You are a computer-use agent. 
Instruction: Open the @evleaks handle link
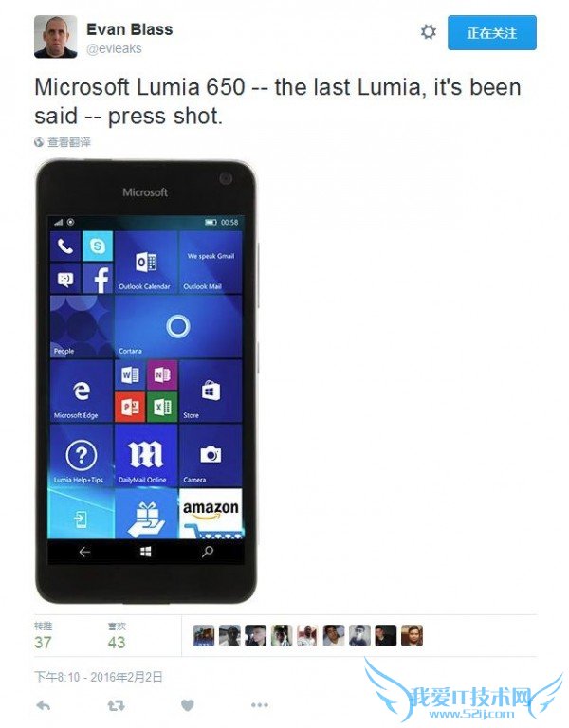click(x=114, y=48)
